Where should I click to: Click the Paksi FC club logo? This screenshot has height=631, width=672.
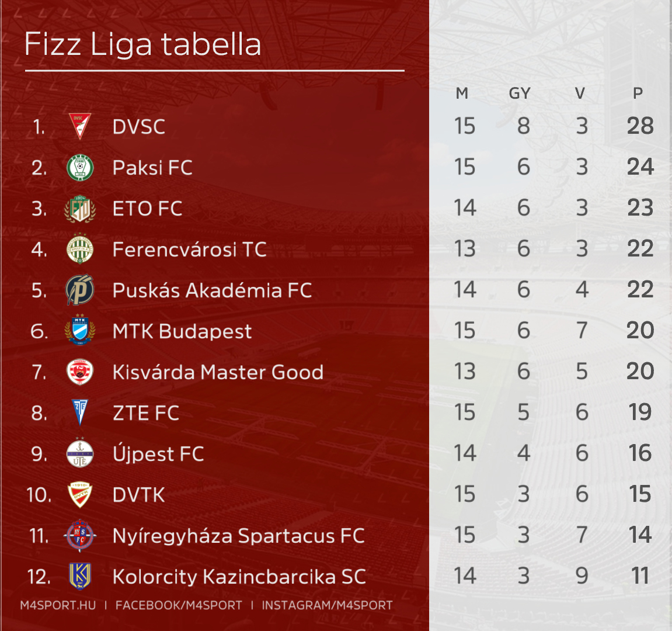(x=80, y=168)
